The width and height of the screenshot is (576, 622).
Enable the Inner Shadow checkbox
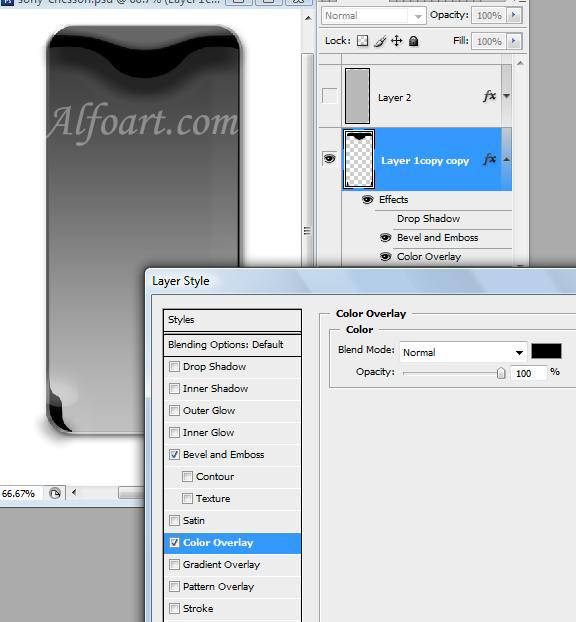coord(174,388)
